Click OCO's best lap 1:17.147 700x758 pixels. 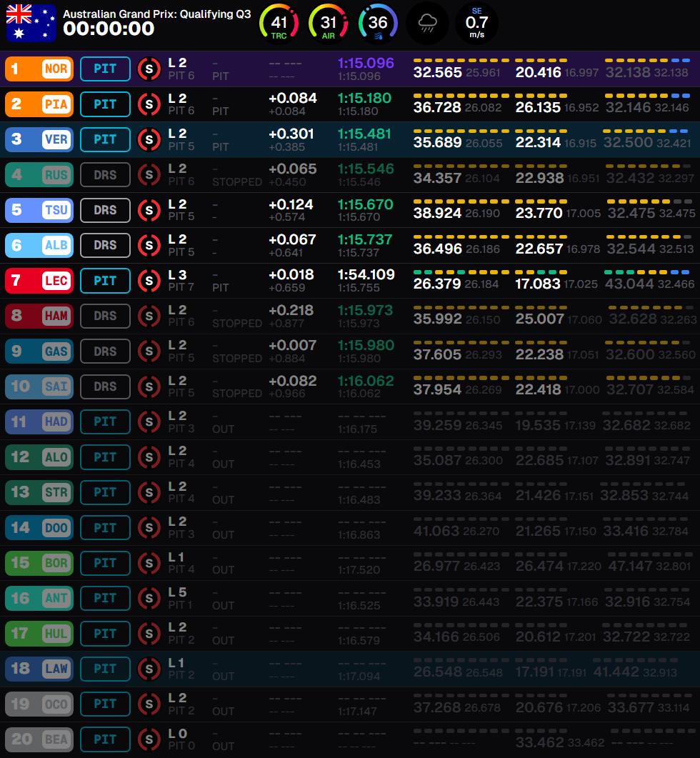(359, 712)
